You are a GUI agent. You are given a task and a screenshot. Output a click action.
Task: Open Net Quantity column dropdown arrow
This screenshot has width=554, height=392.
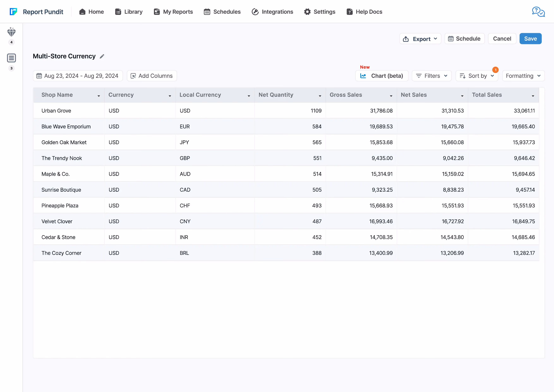[320, 96]
